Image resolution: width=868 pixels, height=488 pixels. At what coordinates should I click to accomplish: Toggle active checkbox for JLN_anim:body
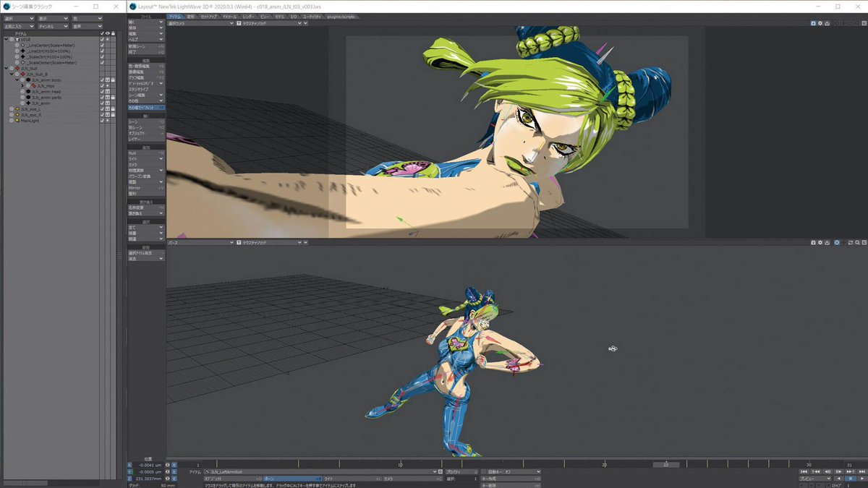pos(102,80)
